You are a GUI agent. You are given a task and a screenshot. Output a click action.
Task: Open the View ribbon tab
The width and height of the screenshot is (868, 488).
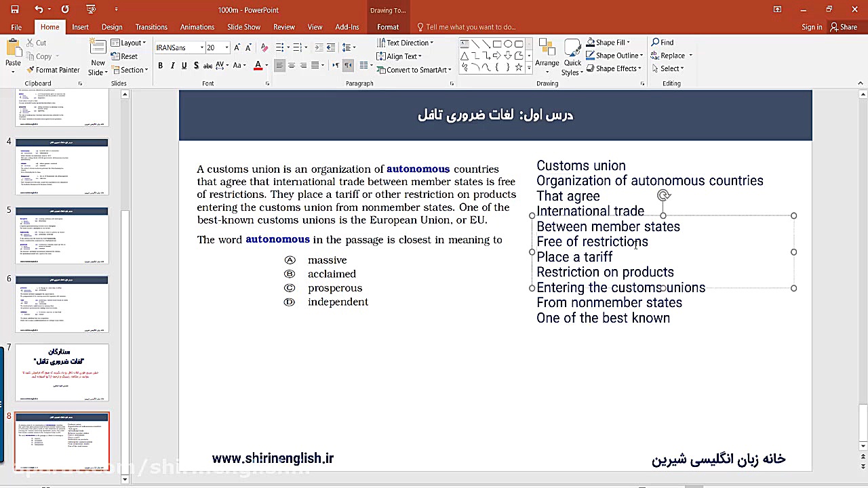click(x=315, y=27)
